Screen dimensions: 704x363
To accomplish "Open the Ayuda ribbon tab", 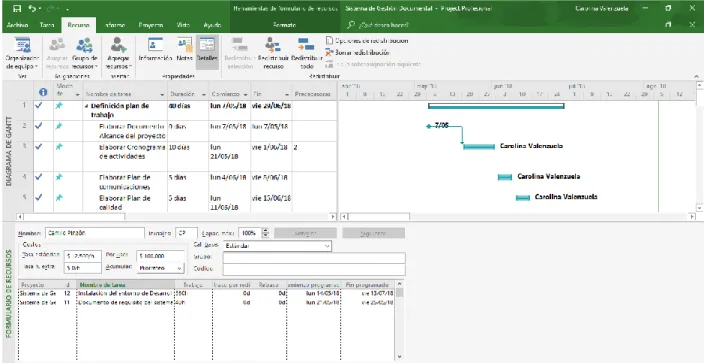I will 212,25.
